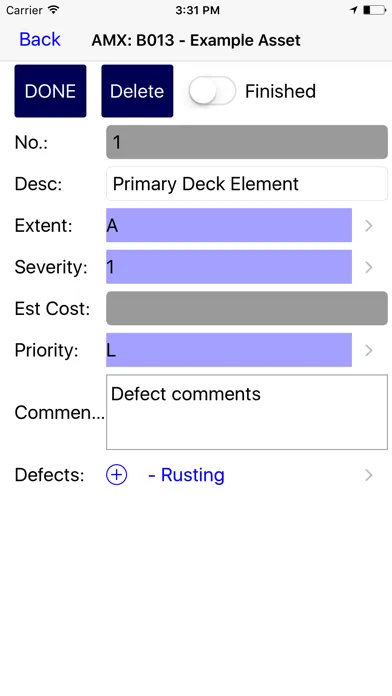Open the Extent row chevron
Screen dimensions: 392x696
(x=368, y=225)
